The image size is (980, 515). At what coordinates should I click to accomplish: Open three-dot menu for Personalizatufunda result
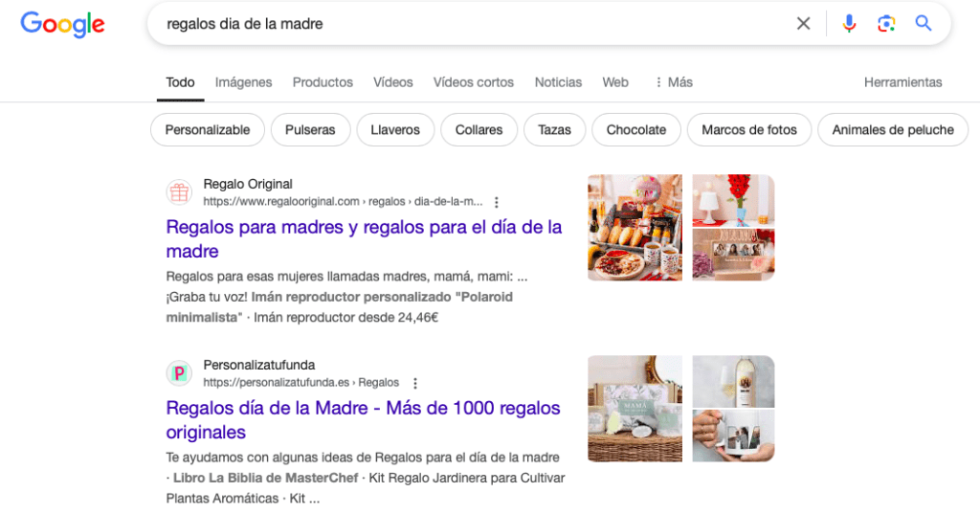click(414, 383)
